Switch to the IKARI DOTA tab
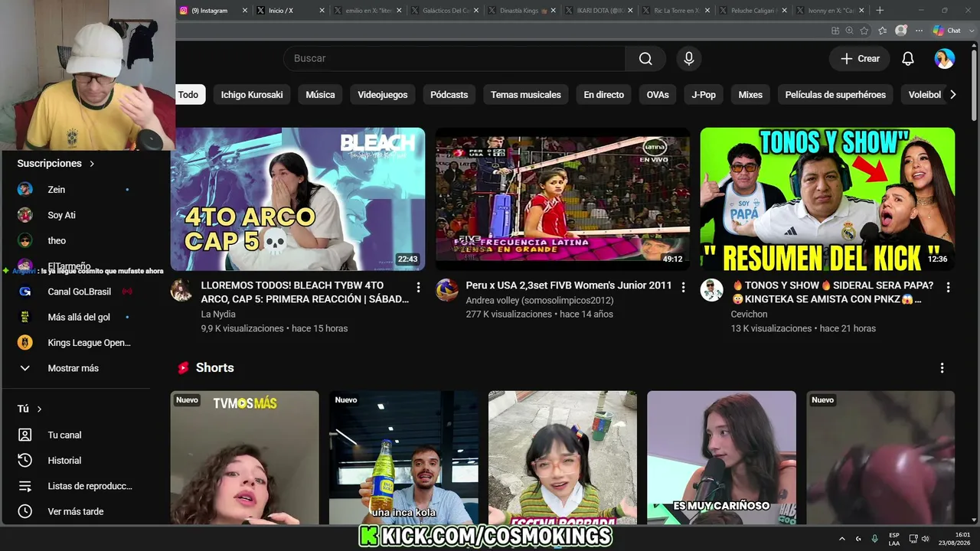This screenshot has width=980, height=551. [599, 11]
